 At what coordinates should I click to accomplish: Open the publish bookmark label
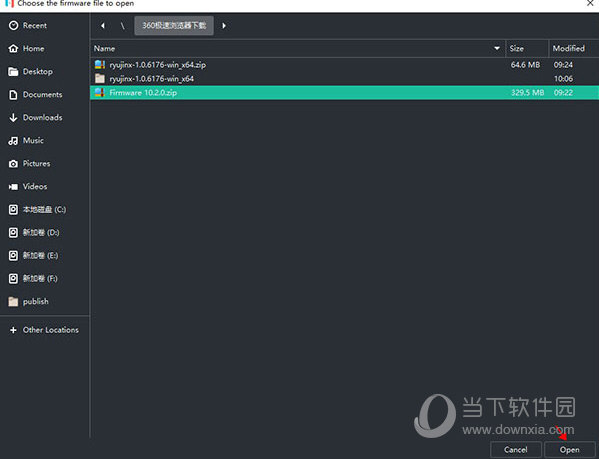36,302
